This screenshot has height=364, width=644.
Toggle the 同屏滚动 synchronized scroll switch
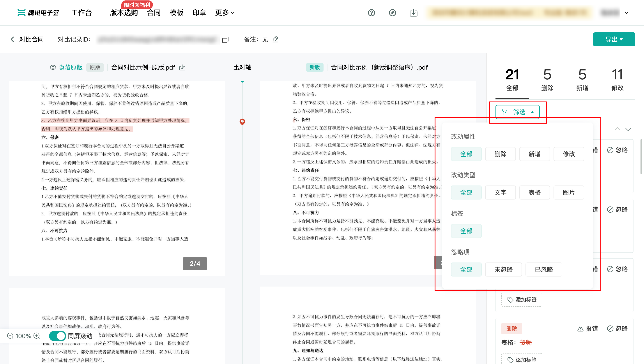tap(57, 336)
